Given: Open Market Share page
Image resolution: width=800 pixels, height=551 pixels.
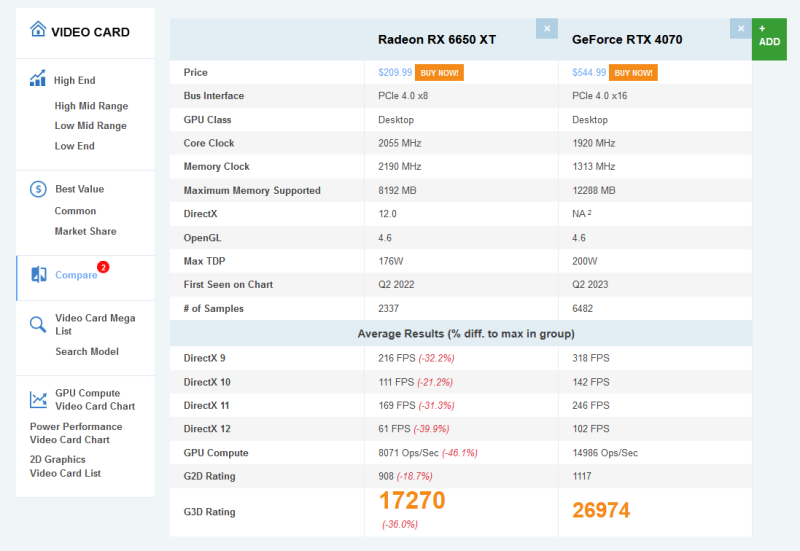Looking at the screenshot, I should (x=85, y=232).
